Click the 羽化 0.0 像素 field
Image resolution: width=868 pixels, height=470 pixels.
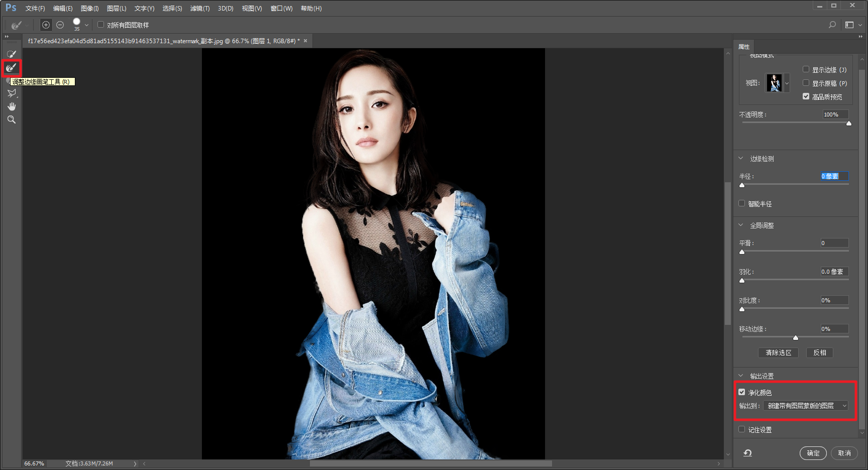(834, 272)
